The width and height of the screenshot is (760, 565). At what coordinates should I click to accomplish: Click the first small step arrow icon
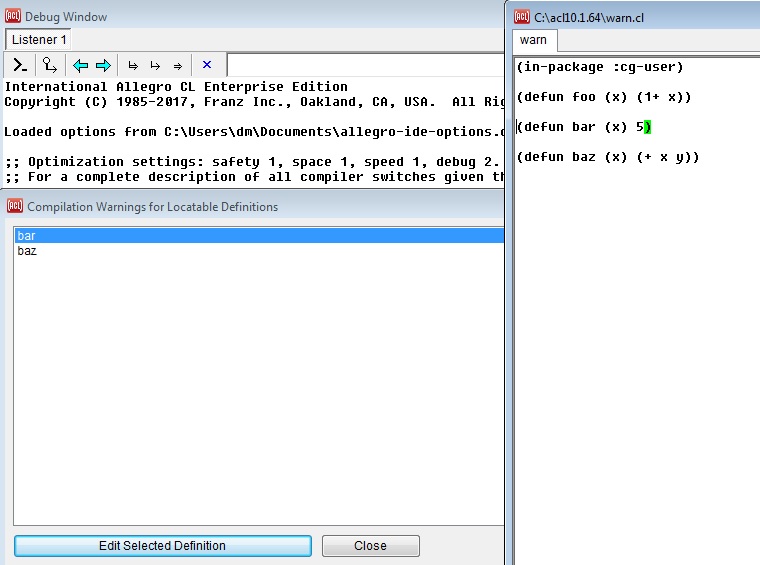point(133,66)
